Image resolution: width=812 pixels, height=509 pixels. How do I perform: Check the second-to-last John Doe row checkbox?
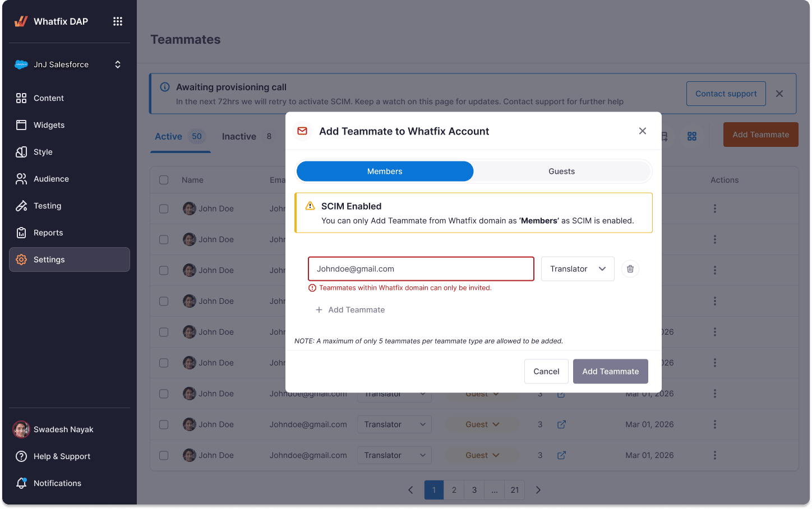164,424
